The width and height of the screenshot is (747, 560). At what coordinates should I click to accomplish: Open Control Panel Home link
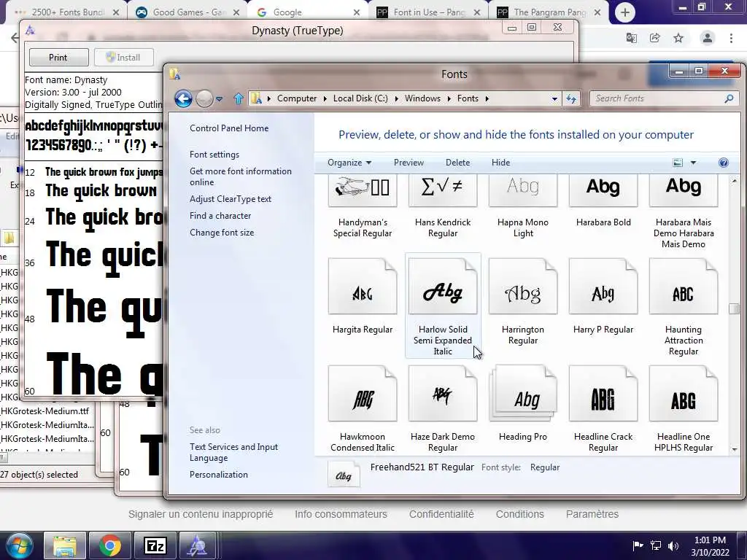229,128
